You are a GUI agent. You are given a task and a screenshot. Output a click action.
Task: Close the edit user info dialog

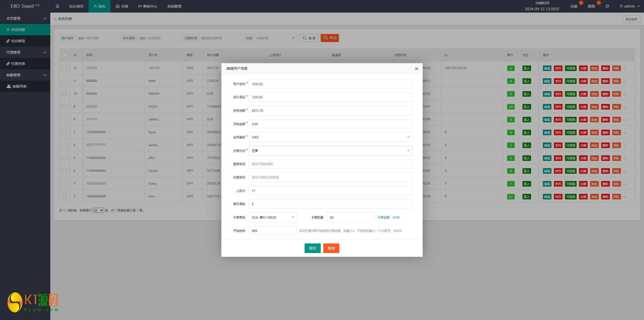pyautogui.click(x=416, y=69)
